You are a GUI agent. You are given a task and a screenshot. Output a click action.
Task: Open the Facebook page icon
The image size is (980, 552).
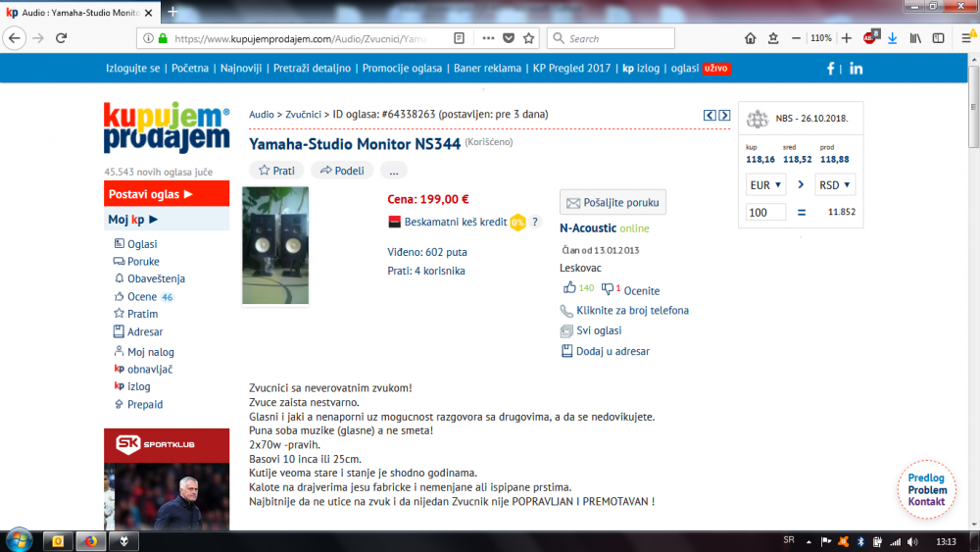[x=831, y=68]
